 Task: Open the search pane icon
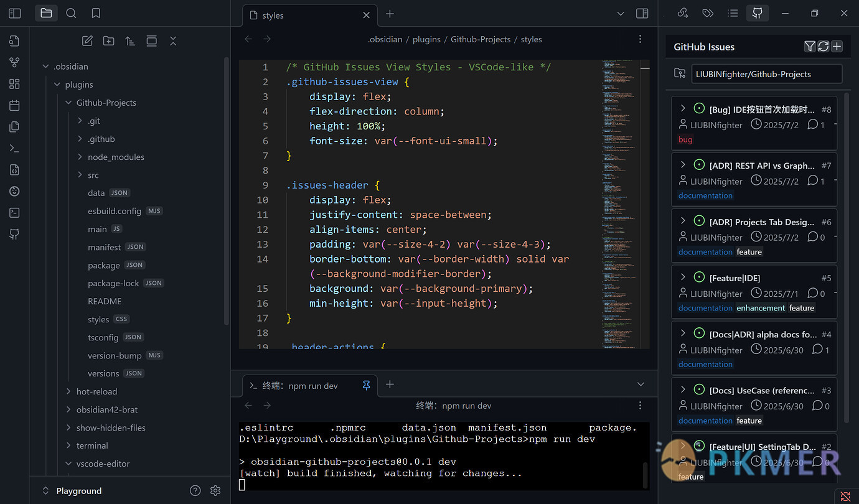click(71, 13)
